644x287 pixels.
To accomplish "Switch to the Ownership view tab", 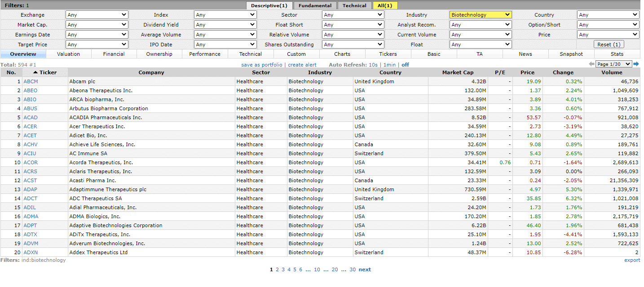I will [159, 54].
